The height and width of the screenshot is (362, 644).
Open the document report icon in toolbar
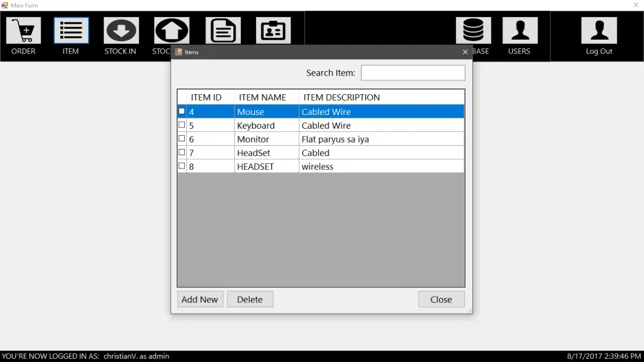[x=223, y=30]
